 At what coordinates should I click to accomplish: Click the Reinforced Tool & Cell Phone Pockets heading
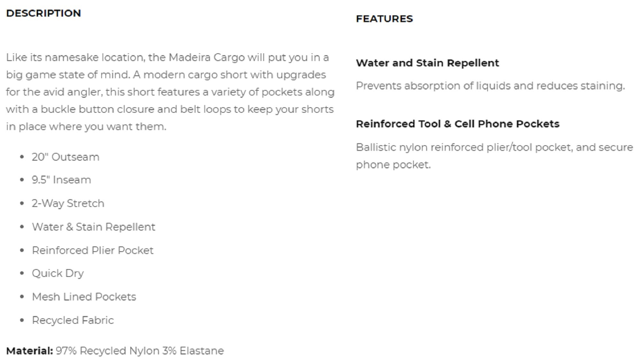458,124
